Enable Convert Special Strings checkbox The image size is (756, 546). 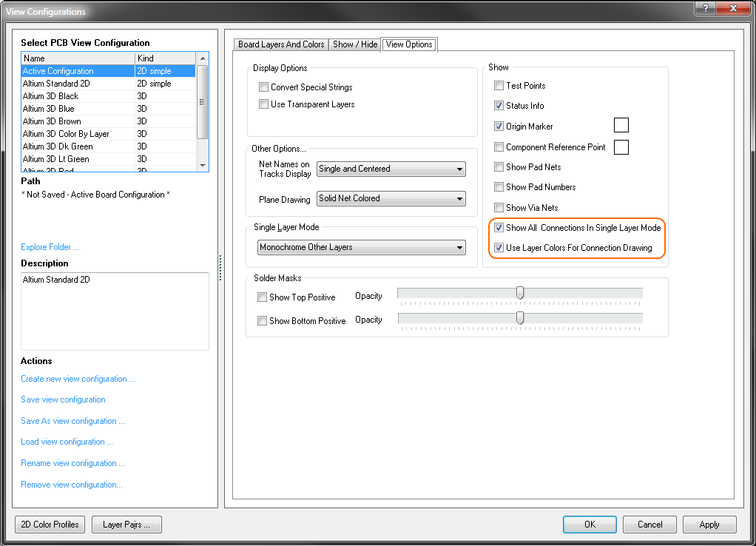(263, 87)
